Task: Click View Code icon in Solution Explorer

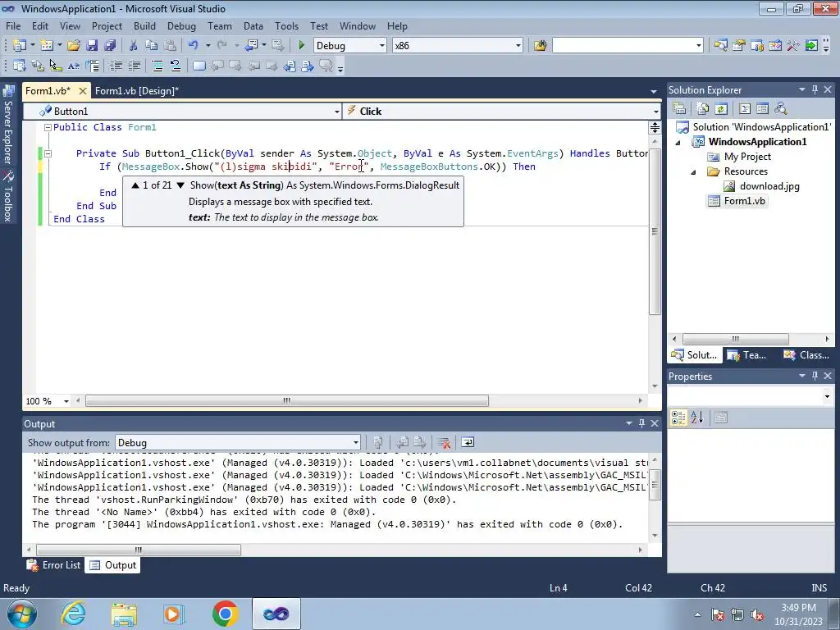Action: coord(745,109)
